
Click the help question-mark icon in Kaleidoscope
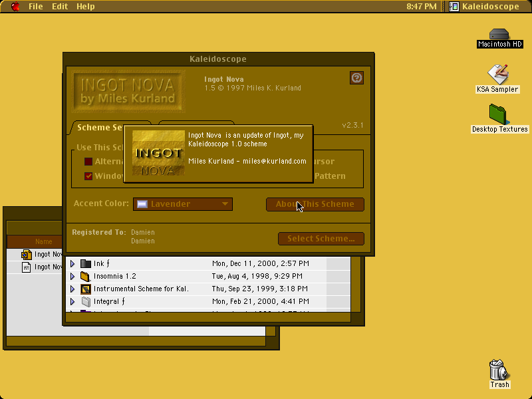356,78
